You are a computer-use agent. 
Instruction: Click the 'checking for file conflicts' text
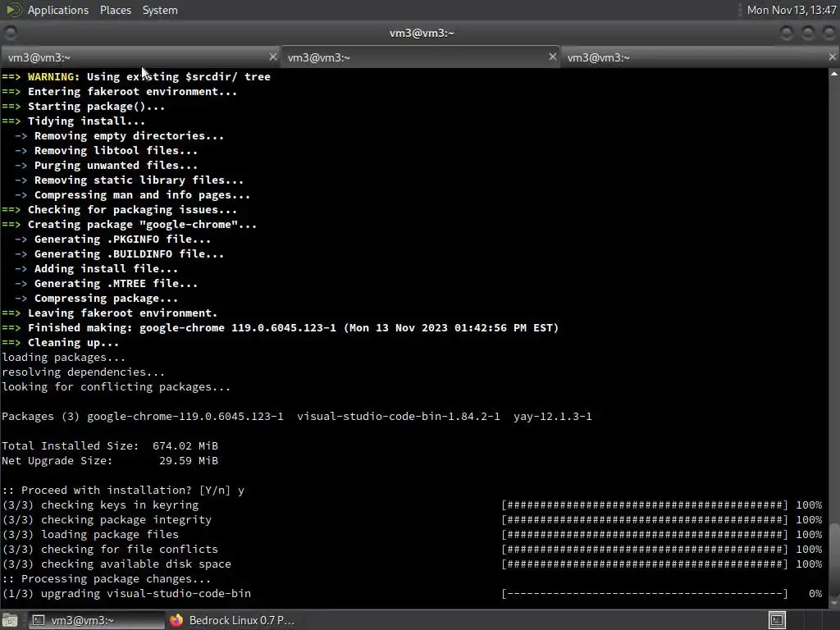coord(130,549)
